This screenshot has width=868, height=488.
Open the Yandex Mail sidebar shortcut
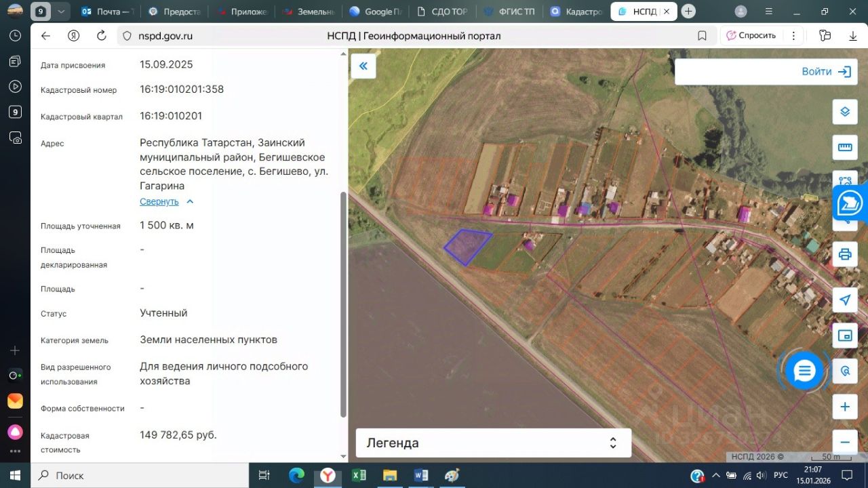pos(15,401)
